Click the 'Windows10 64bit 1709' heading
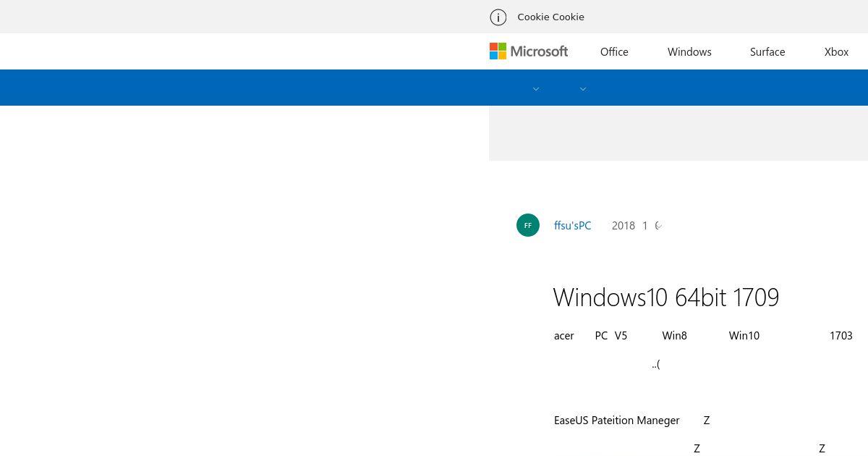This screenshot has width=868, height=456. pos(666,297)
